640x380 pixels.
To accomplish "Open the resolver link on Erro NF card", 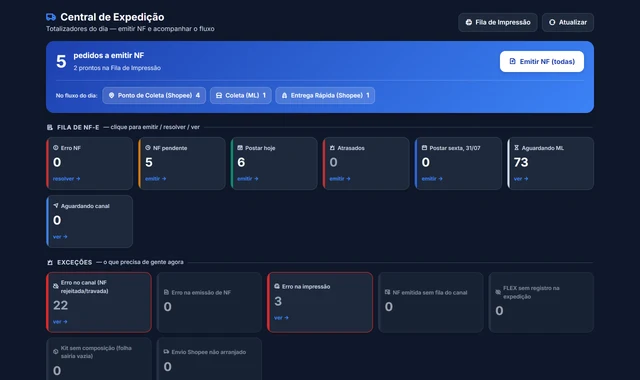I will click(x=67, y=179).
